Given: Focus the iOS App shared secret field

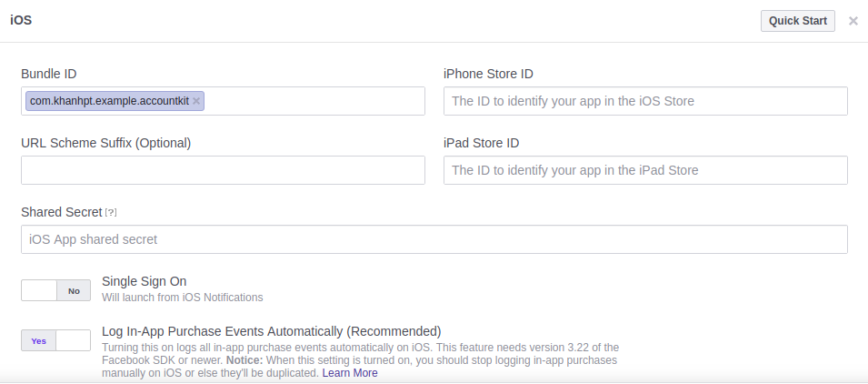Looking at the screenshot, I should 434,239.
